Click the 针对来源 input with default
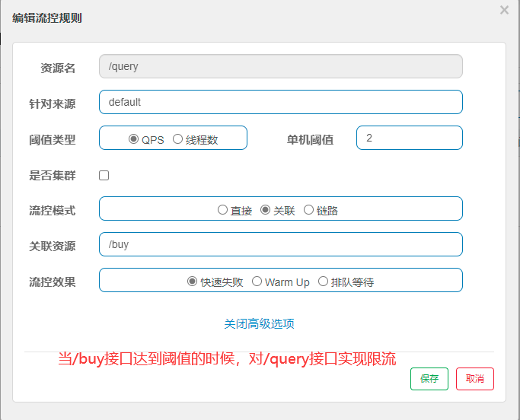The height and width of the screenshot is (420, 520). click(x=280, y=102)
